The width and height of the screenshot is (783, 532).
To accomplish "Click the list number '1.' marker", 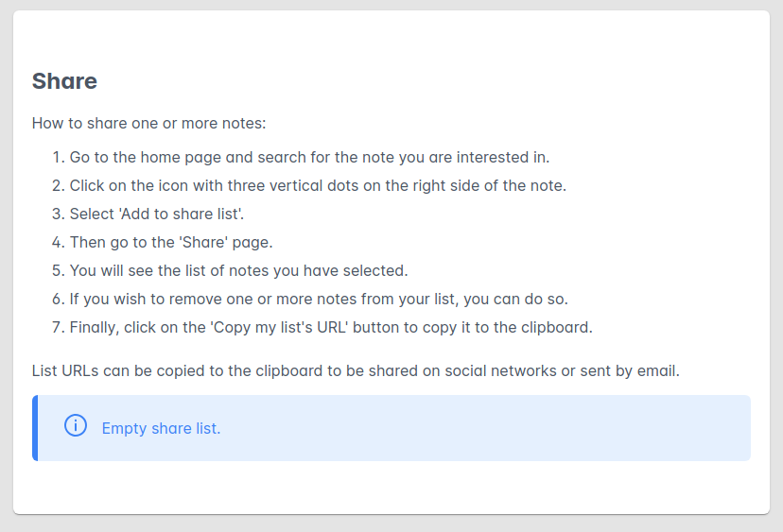I will tap(58, 157).
